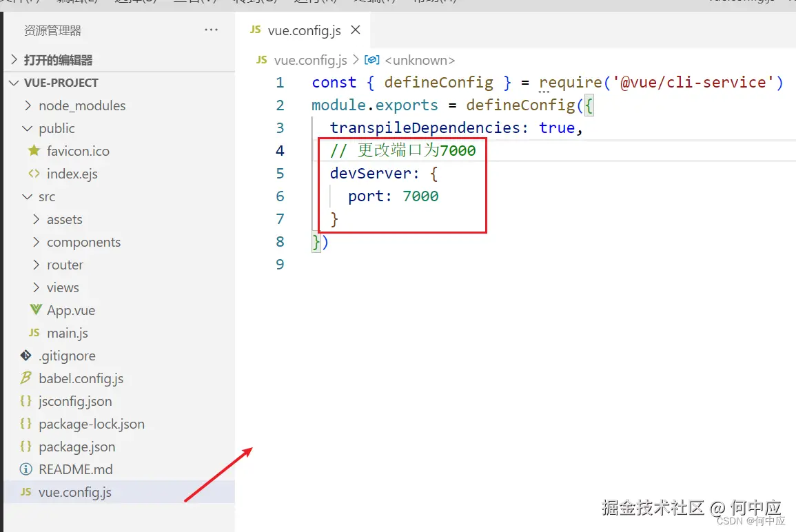The width and height of the screenshot is (796, 532).
Task: Click line number 1 in gutter
Action: (280, 82)
